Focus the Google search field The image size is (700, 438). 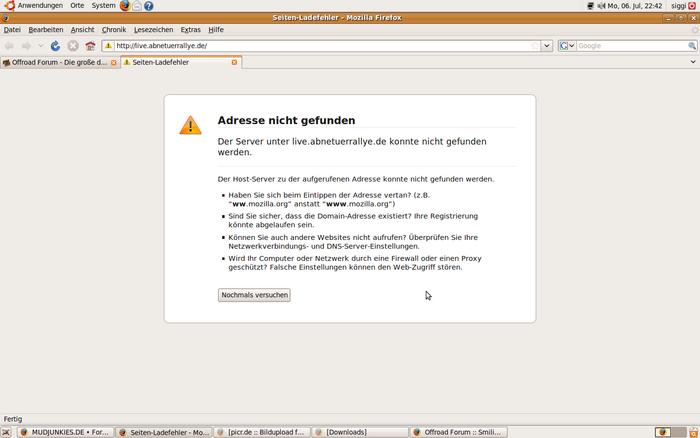coord(632,46)
